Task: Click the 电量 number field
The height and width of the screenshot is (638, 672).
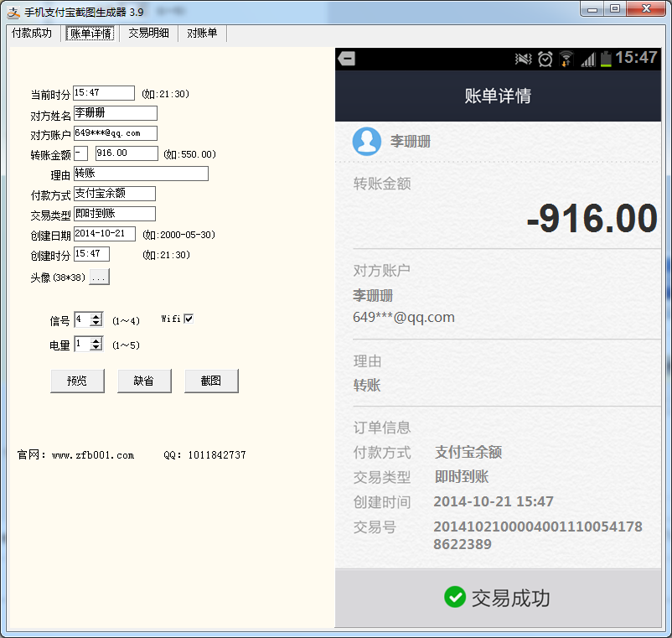Action: click(82, 344)
